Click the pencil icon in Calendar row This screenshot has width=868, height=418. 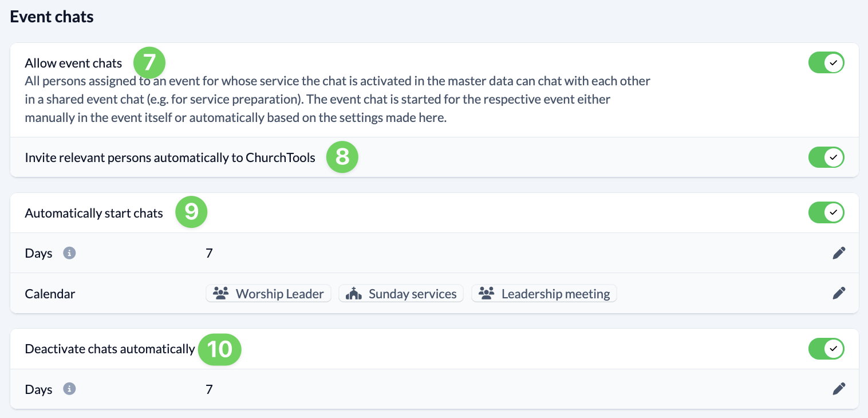[x=839, y=293]
